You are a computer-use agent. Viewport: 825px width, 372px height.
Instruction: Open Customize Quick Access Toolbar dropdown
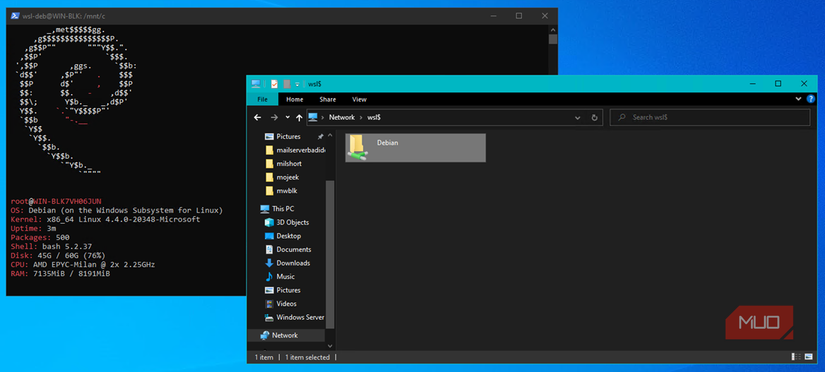tap(297, 84)
